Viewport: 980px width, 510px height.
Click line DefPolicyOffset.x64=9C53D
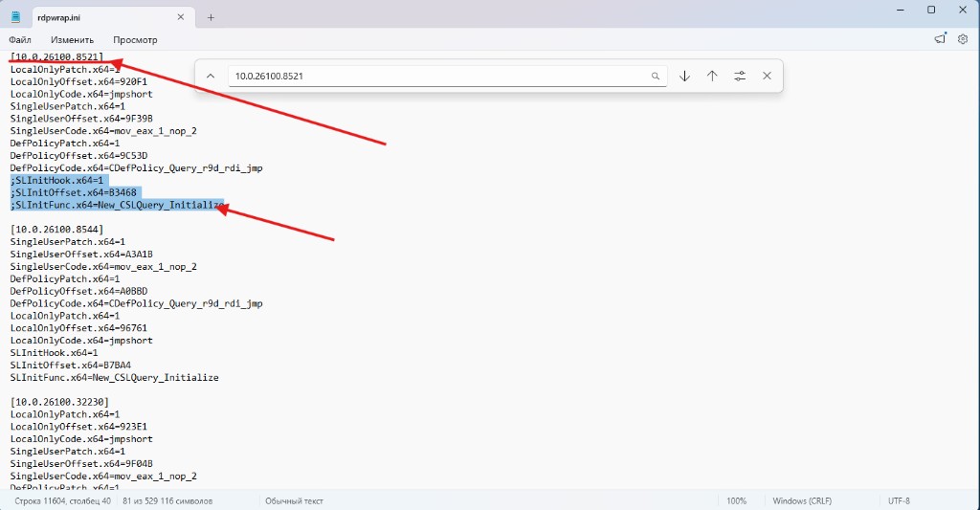tap(78, 155)
